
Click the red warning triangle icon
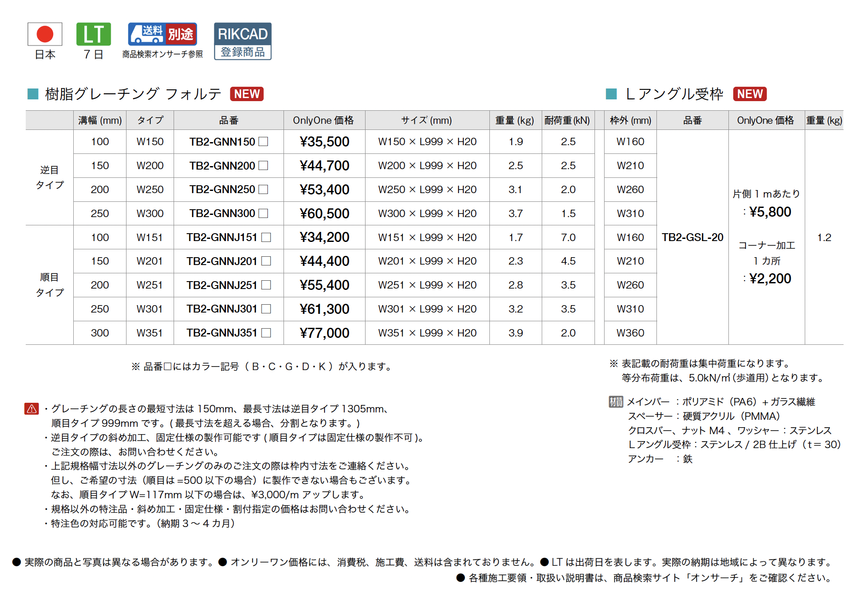tap(31, 409)
